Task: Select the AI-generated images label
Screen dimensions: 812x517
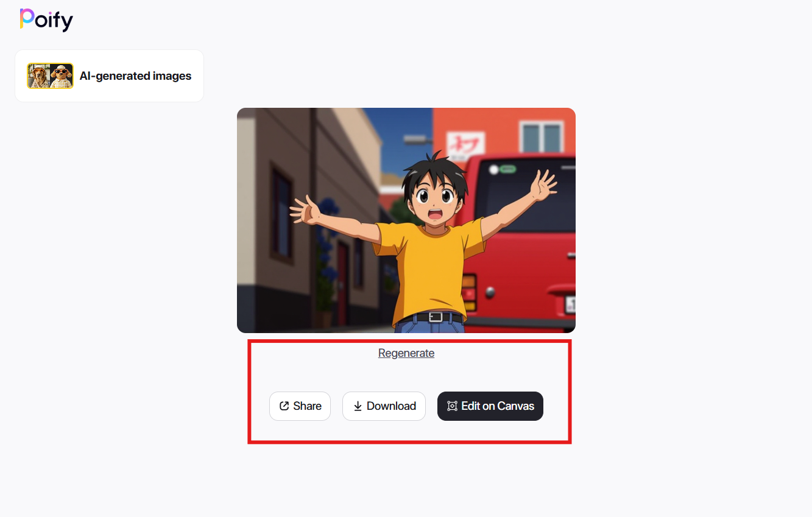Action: tap(135, 76)
